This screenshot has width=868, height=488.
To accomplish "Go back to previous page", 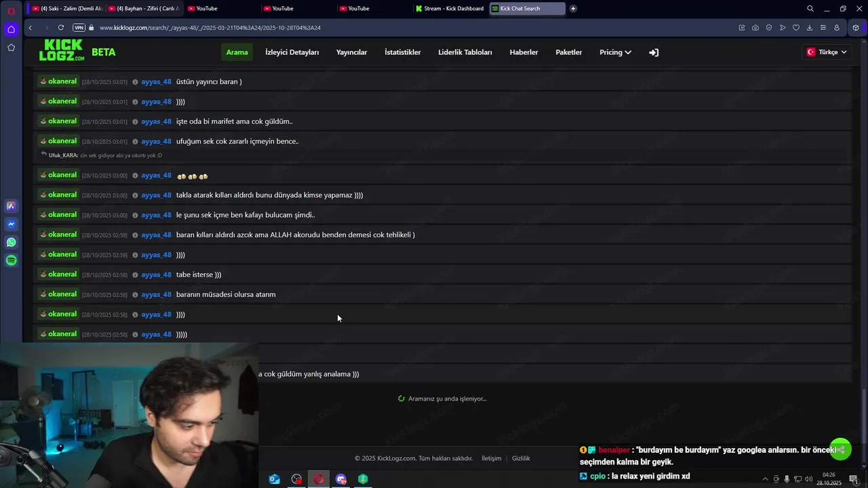I will pyautogui.click(x=30, y=28).
